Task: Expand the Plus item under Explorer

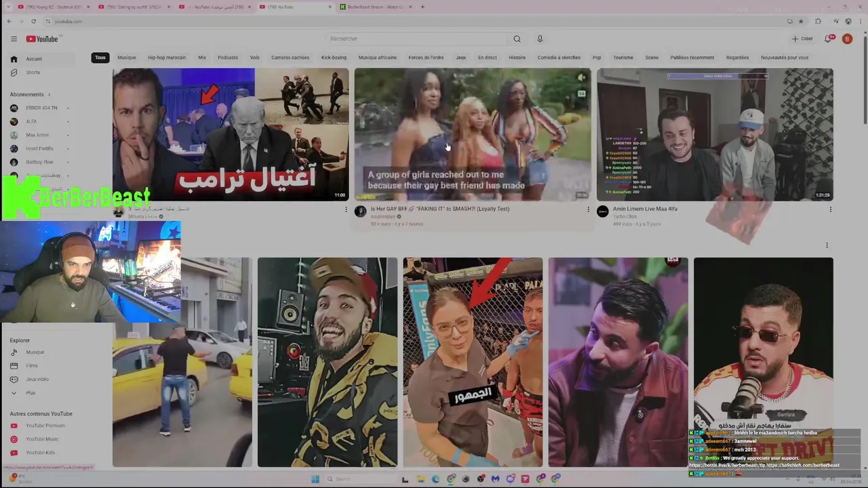Action: click(41, 393)
